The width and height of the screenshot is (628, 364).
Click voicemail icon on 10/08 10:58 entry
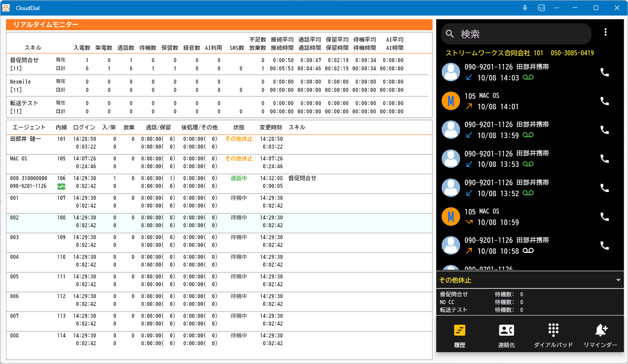click(529, 251)
